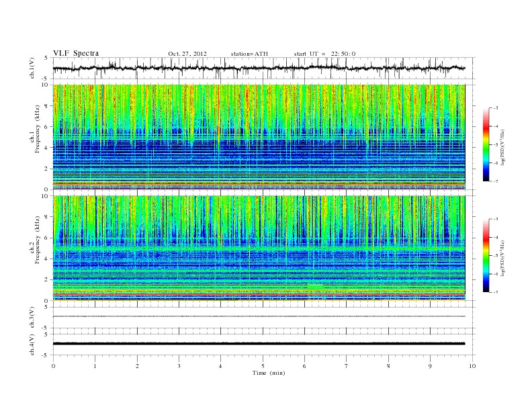Click the ch.2 spectrogram PSD color bar
532x411 pixels.
[486, 255]
